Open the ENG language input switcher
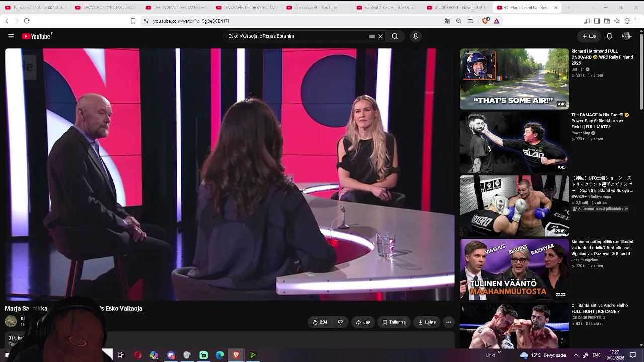 coord(597,355)
